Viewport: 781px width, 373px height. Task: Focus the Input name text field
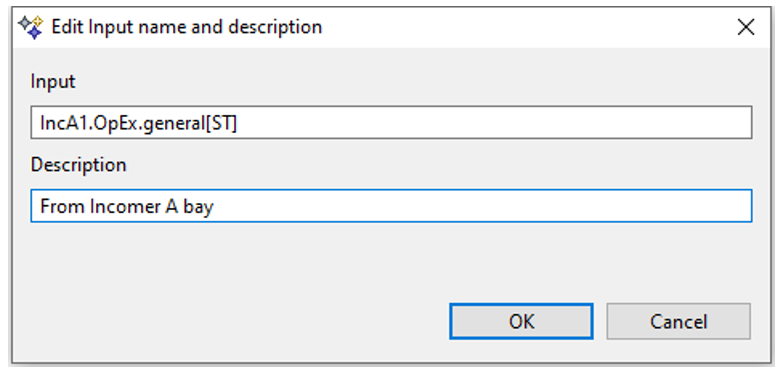tap(391, 122)
